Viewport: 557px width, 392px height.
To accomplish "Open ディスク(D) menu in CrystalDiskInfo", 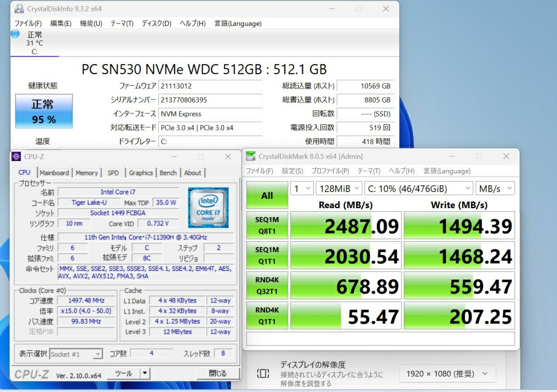I will 156,23.
